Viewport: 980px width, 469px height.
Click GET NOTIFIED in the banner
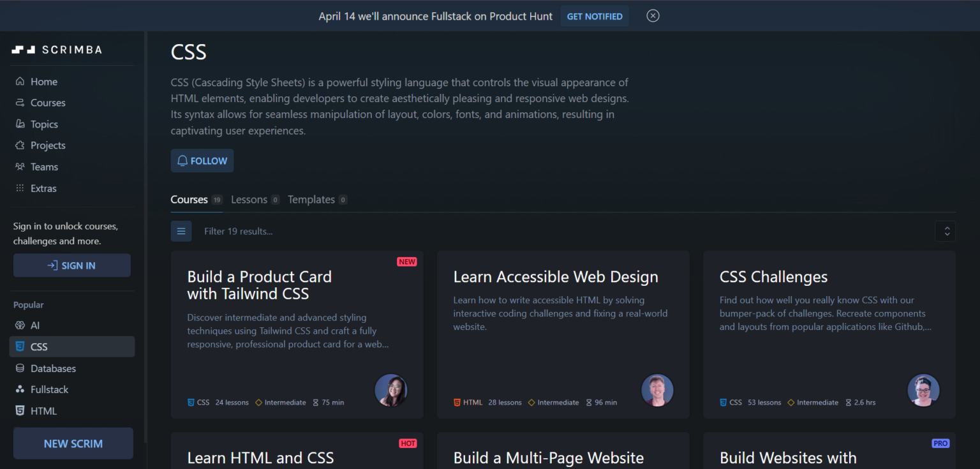[x=594, y=15]
